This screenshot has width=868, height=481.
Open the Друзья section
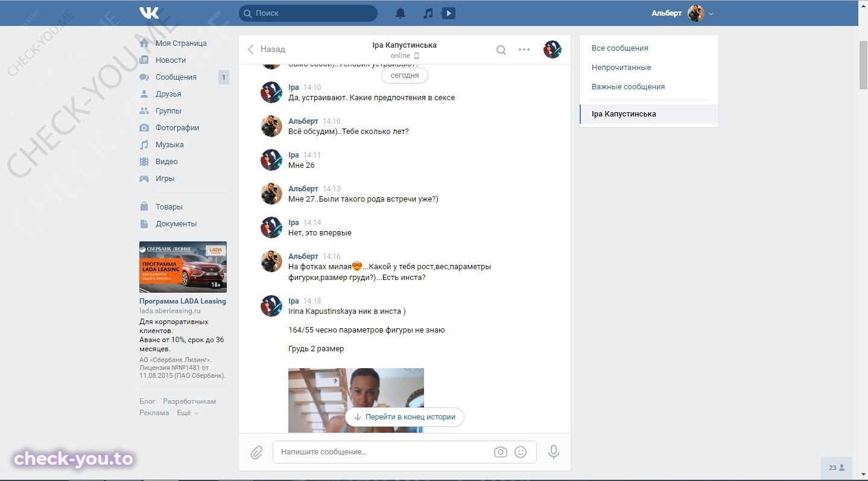coord(168,94)
